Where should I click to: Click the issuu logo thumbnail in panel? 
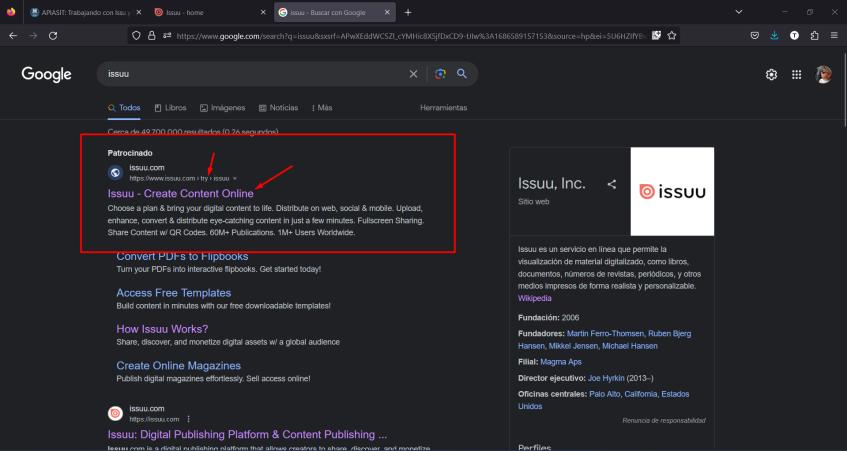(x=672, y=191)
